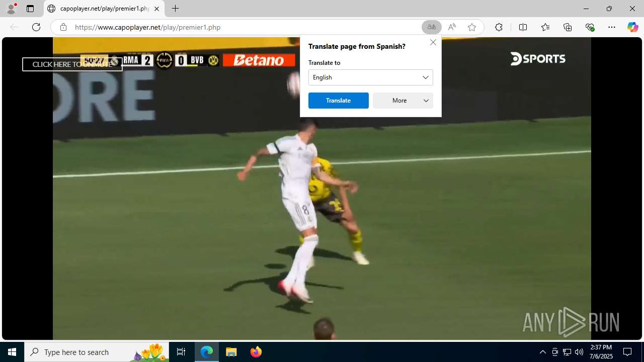Open Windows Start menu
644x362 pixels.
click(12, 352)
